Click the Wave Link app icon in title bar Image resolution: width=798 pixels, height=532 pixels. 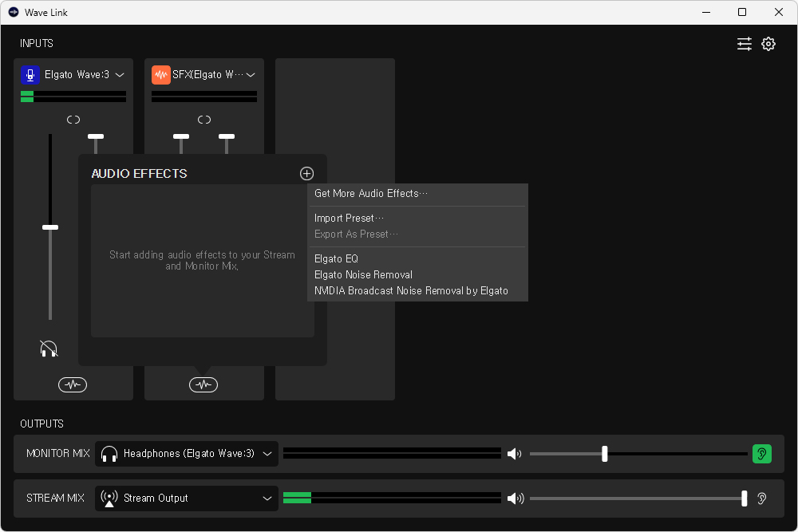click(x=14, y=12)
